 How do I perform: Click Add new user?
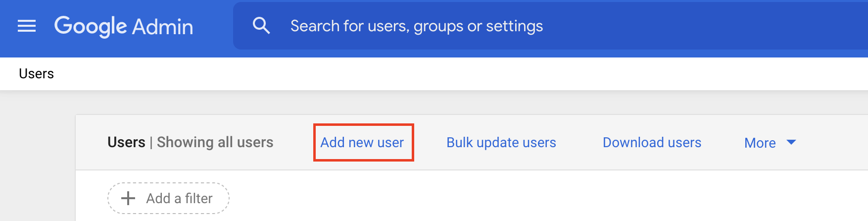coord(362,143)
